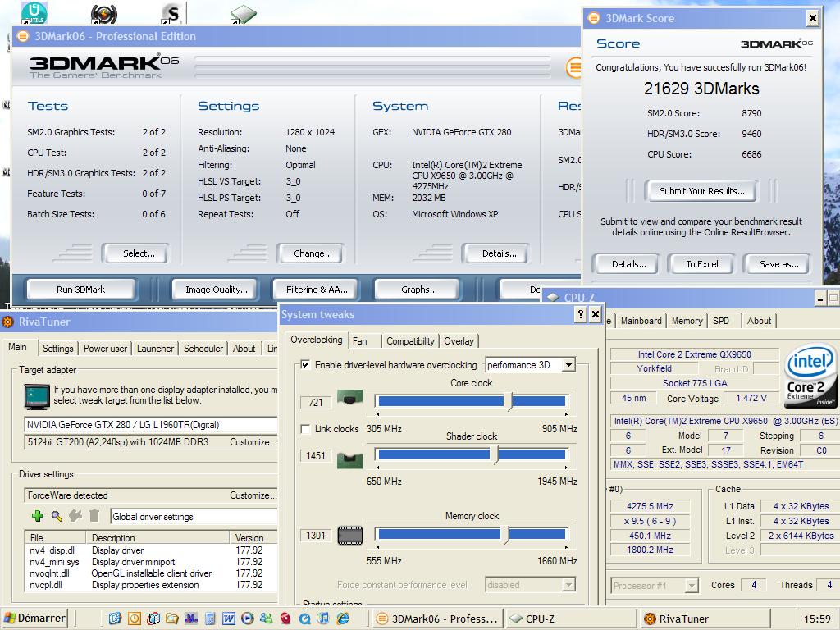
Task: Click Customize next to the GT200 adapter info
Action: [253, 442]
